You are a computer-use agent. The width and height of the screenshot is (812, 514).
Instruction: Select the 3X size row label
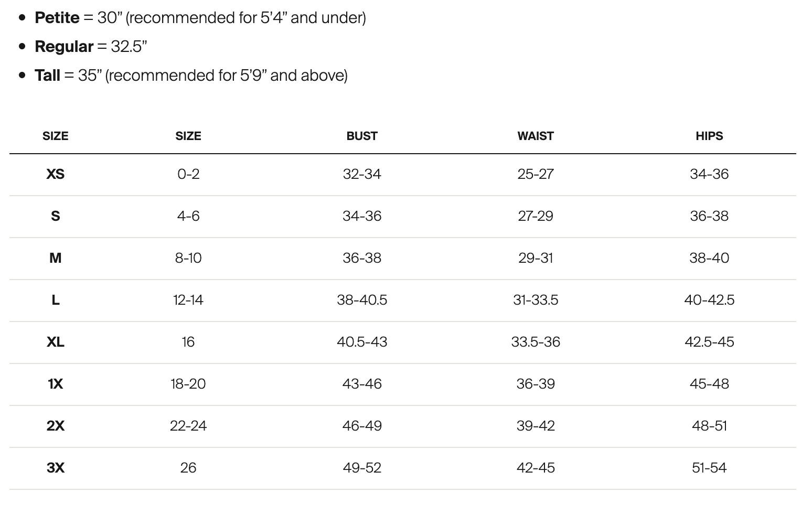(55, 468)
